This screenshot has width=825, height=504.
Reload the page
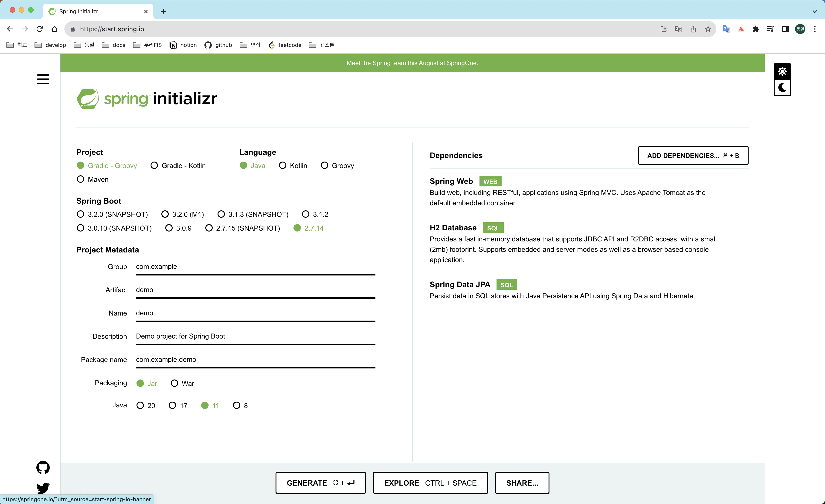point(40,29)
